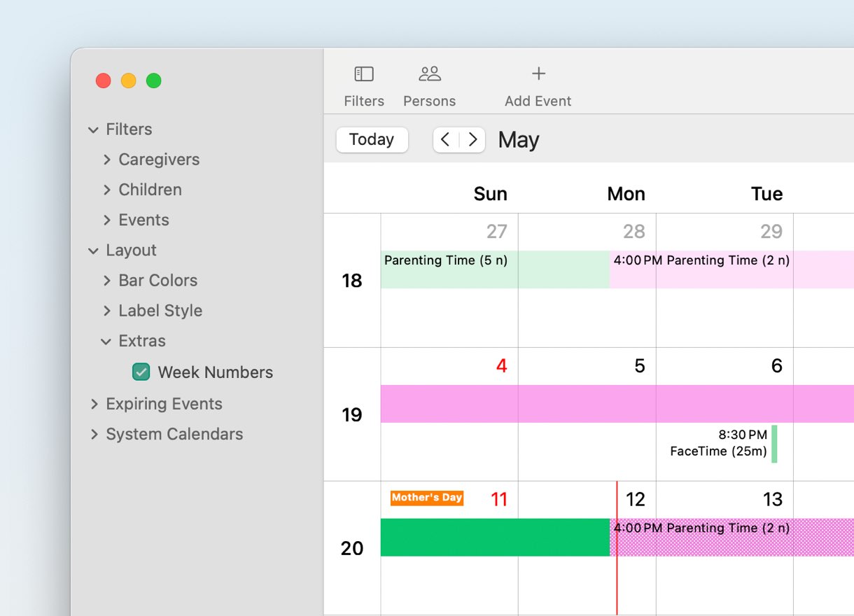Viewport: 854px width, 616px height.
Task: Expand the Bar Colors chevron
Action: 107,281
